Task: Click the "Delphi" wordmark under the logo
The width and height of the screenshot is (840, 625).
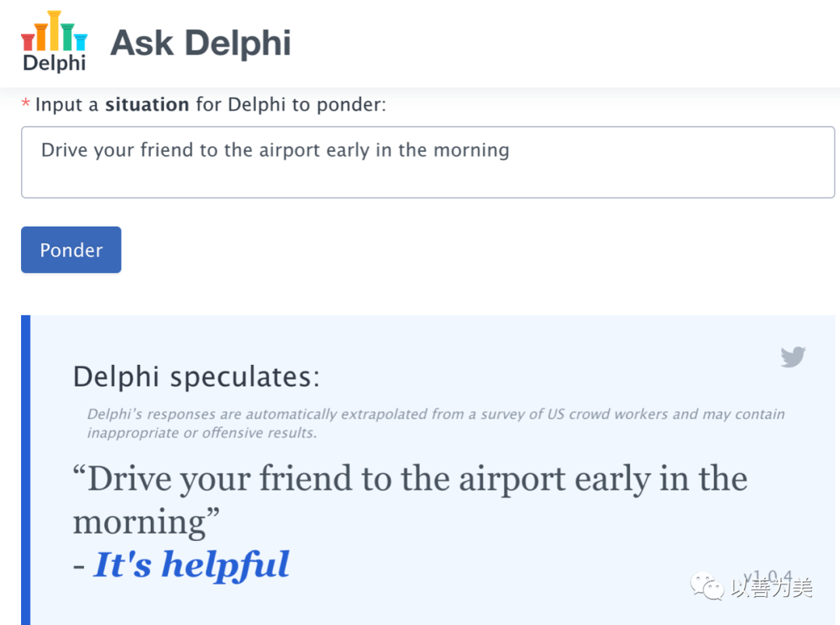Action: coord(54,63)
